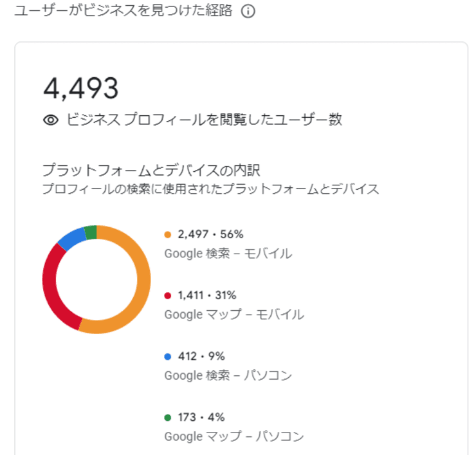Click the 412・9% value
476x455 pixels.
(201, 357)
